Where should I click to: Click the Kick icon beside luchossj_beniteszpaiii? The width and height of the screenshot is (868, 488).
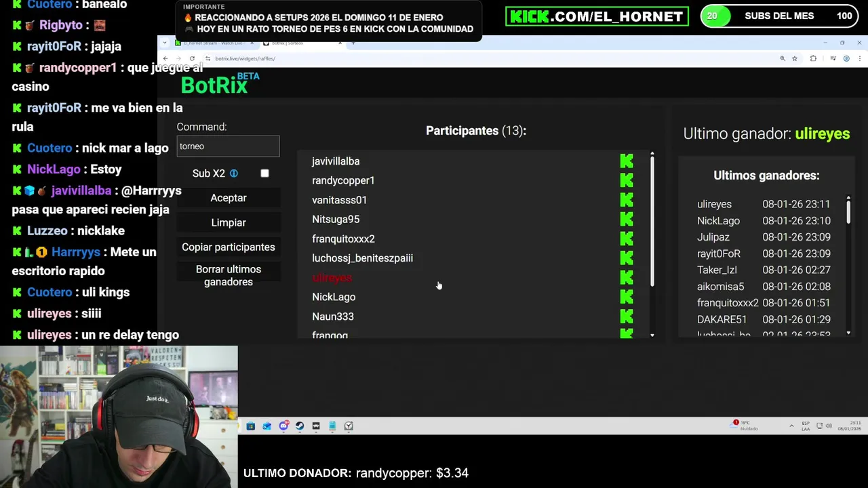pyautogui.click(x=627, y=258)
